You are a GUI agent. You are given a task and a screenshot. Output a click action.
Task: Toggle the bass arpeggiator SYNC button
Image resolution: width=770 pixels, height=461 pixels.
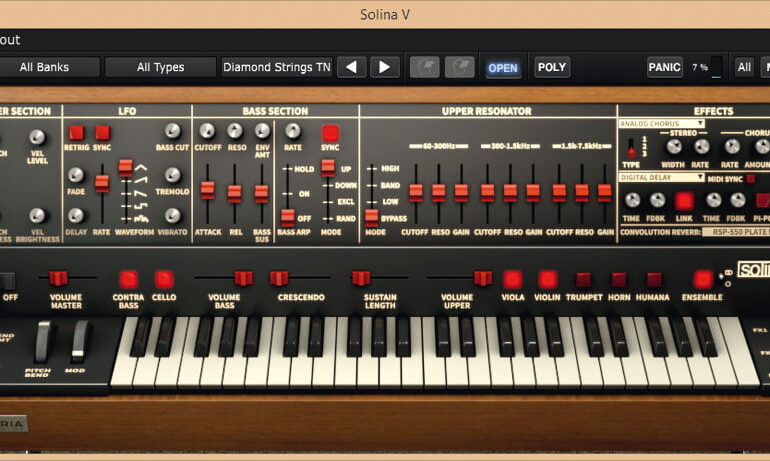click(x=330, y=133)
